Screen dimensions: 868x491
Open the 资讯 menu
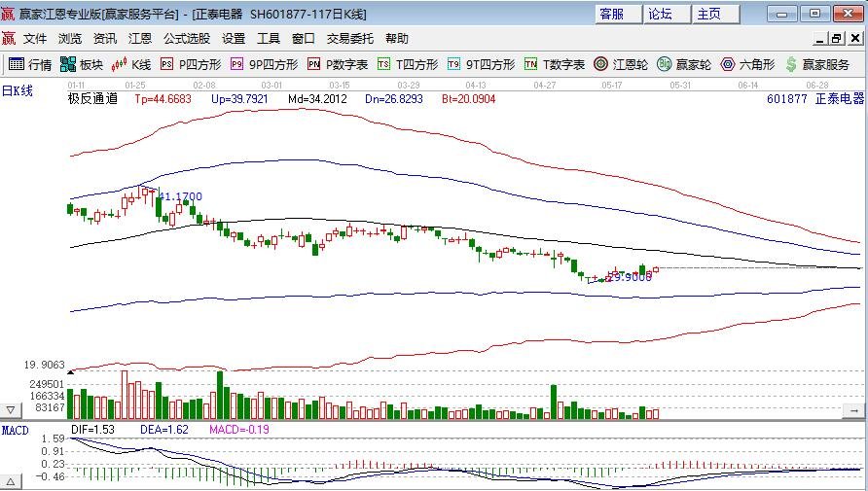105,39
